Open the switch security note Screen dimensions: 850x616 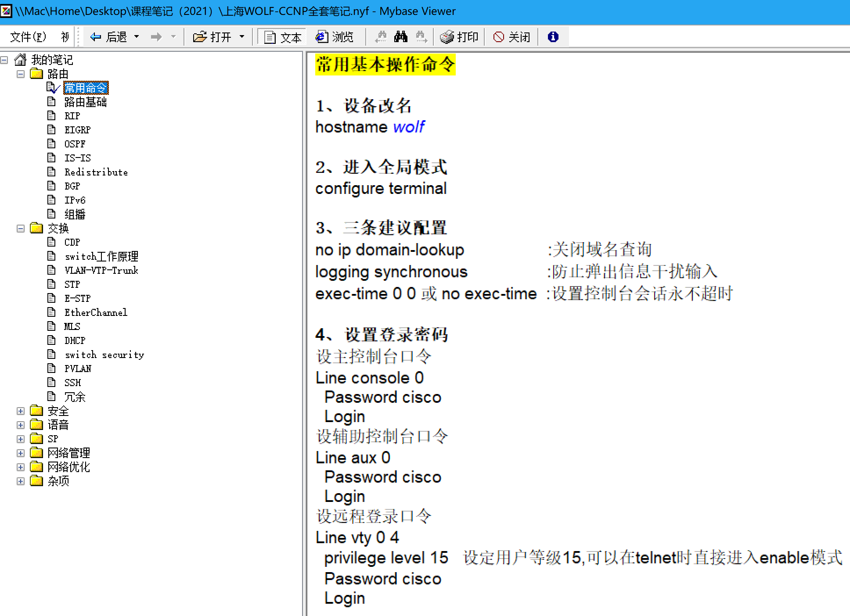pyautogui.click(x=104, y=355)
